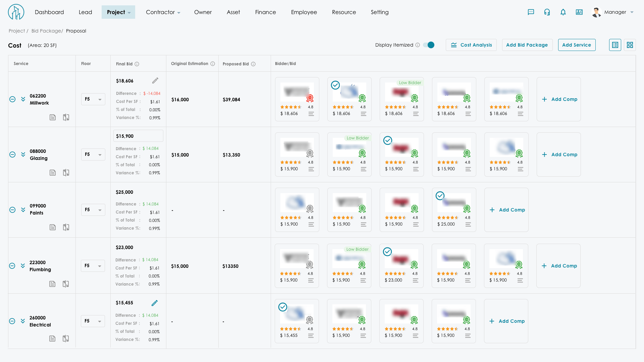Open the notifications bell
The width and height of the screenshot is (644, 362).
563,12
